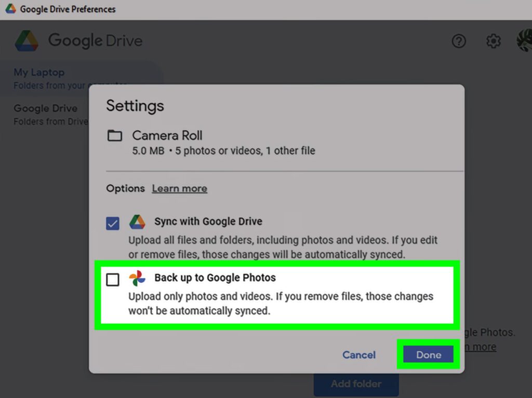Open the Help question mark icon
532x398 pixels.
point(459,41)
